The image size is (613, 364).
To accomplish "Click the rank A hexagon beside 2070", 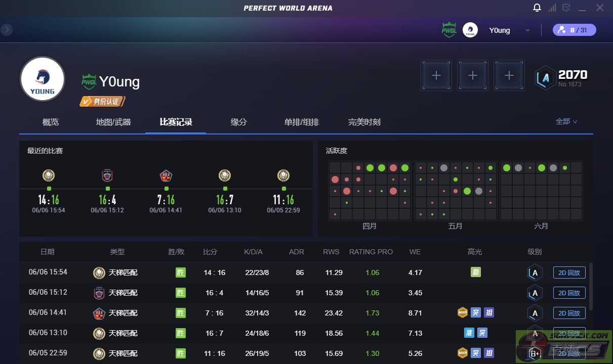I will (545, 78).
